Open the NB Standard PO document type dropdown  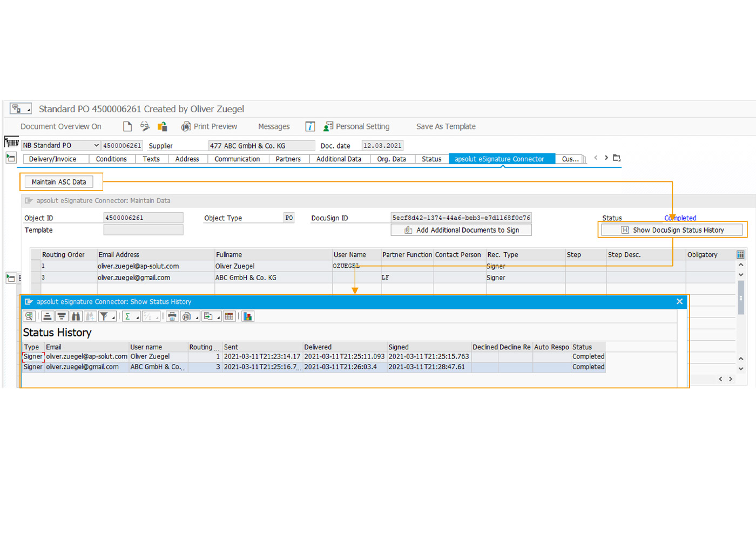[x=95, y=145]
